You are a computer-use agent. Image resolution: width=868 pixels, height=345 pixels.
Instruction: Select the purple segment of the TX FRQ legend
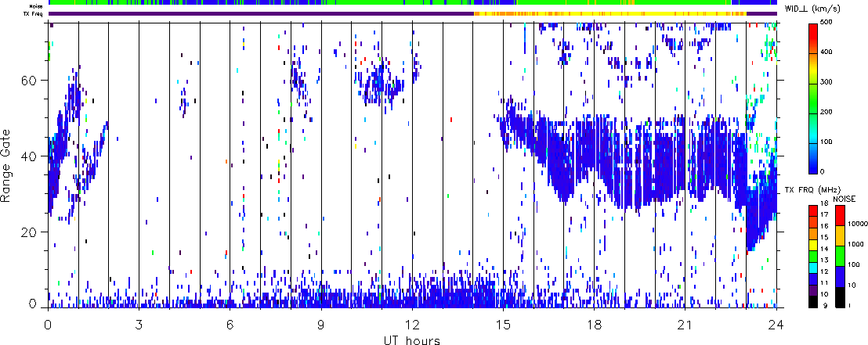(x=813, y=290)
